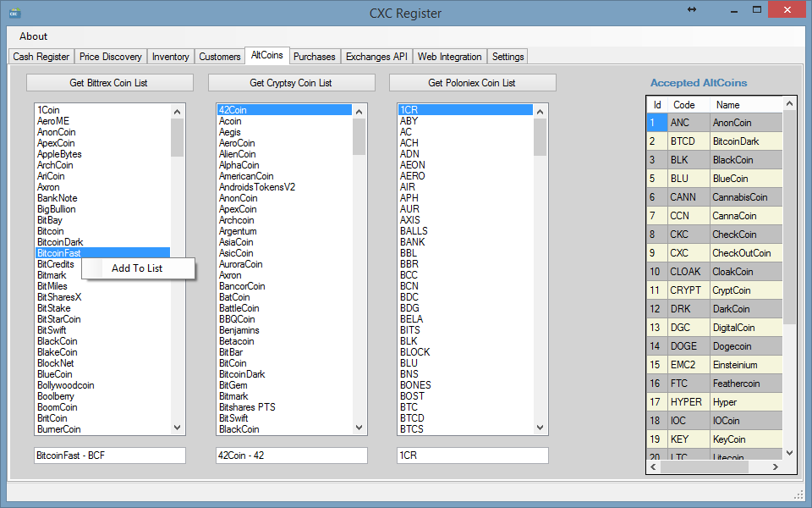Select 42Coin in the Cryptsy list
The image size is (812, 508).
[x=285, y=110]
